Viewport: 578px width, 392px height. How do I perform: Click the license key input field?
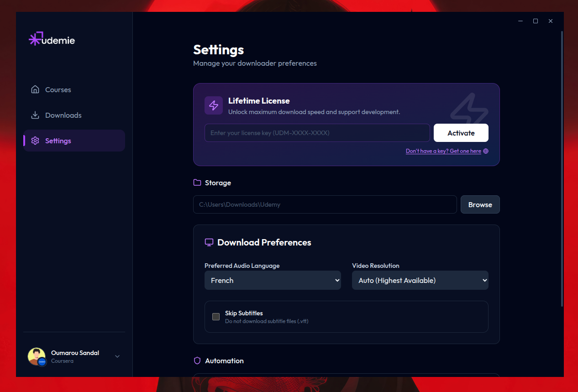click(316, 133)
